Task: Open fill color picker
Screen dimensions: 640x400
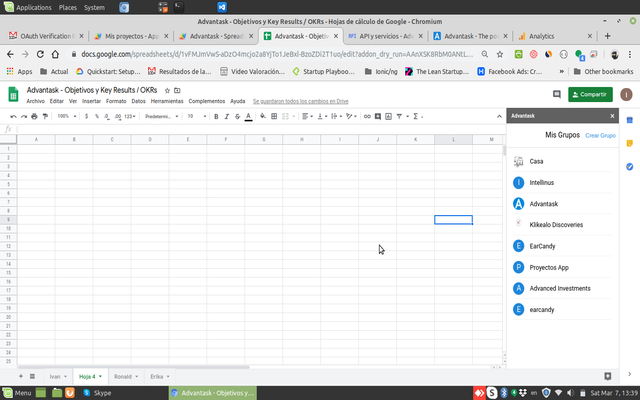Action: coord(263,116)
